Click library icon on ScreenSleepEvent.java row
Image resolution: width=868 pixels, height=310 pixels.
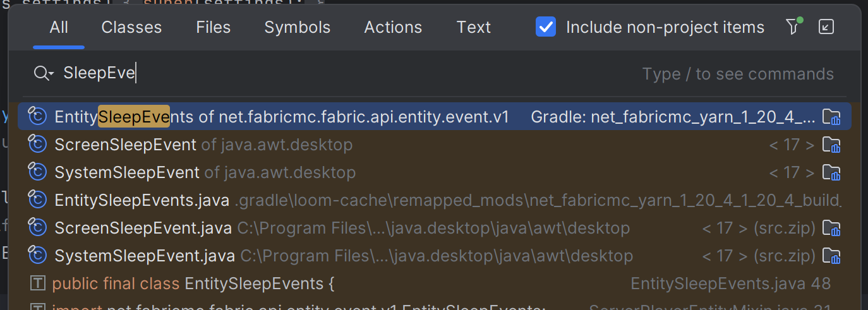(x=831, y=228)
